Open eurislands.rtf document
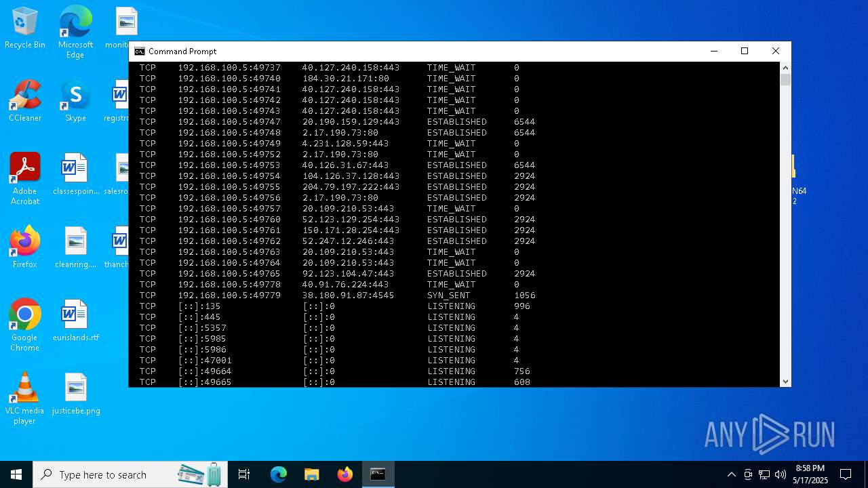The image size is (868, 488). coord(75,321)
